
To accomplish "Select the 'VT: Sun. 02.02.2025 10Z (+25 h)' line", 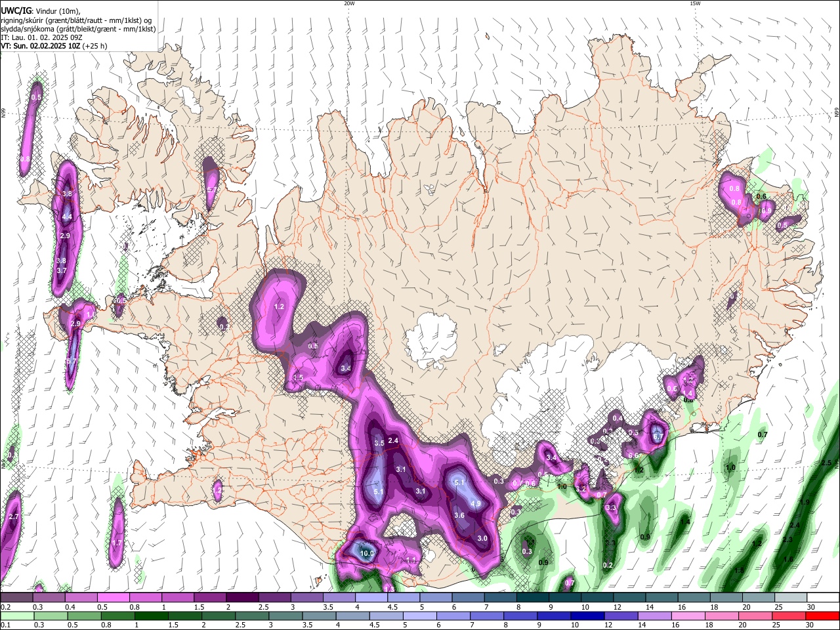I will click(x=54, y=46).
